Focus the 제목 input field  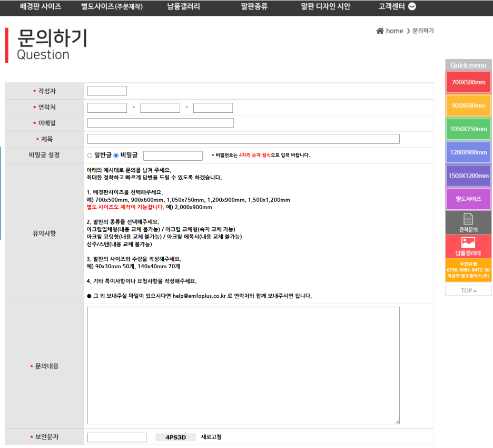(x=243, y=139)
